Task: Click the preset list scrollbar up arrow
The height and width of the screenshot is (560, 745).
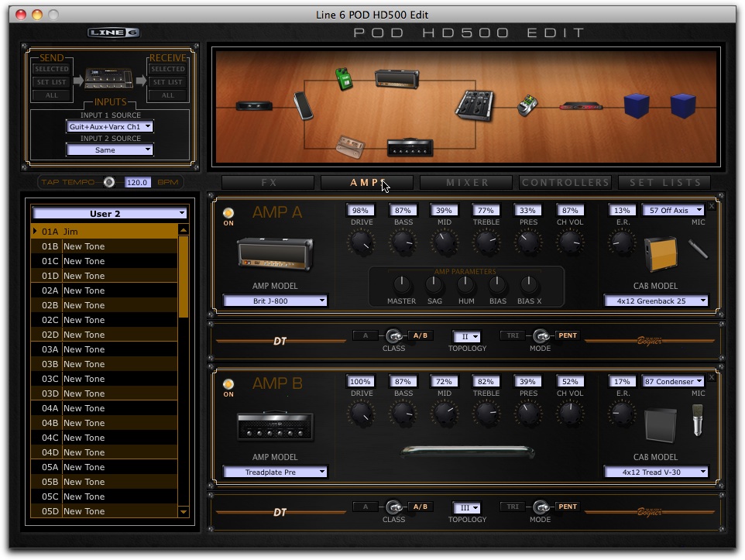Action: pos(184,230)
